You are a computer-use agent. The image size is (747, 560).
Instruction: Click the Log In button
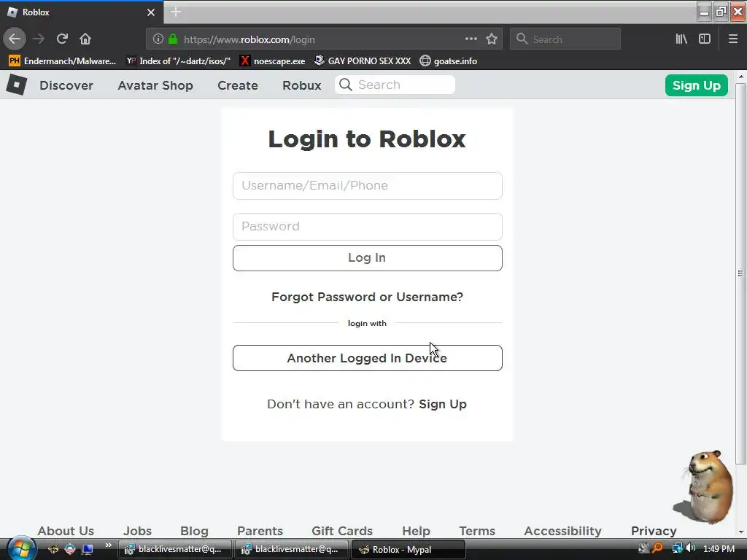coord(368,258)
